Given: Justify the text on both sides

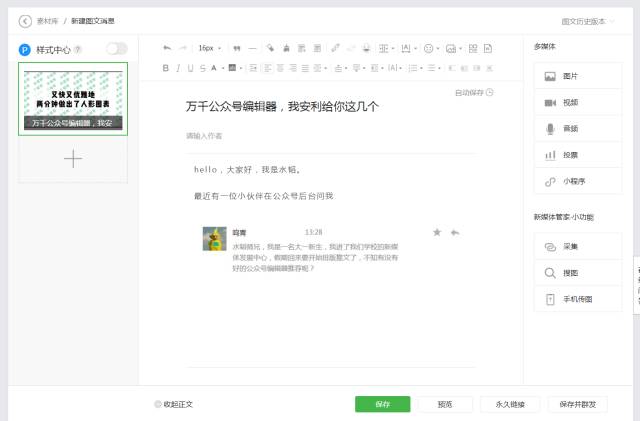Looking at the screenshot, I should [305, 68].
